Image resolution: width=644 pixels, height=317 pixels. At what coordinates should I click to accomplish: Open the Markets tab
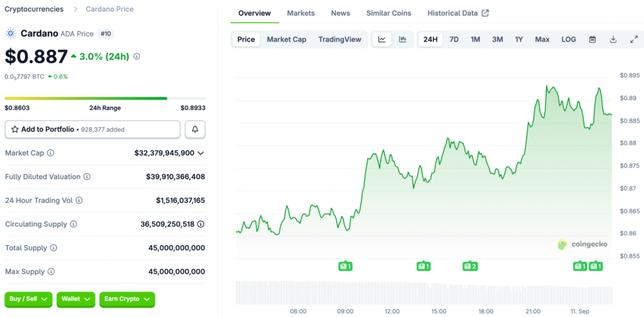pos(301,13)
